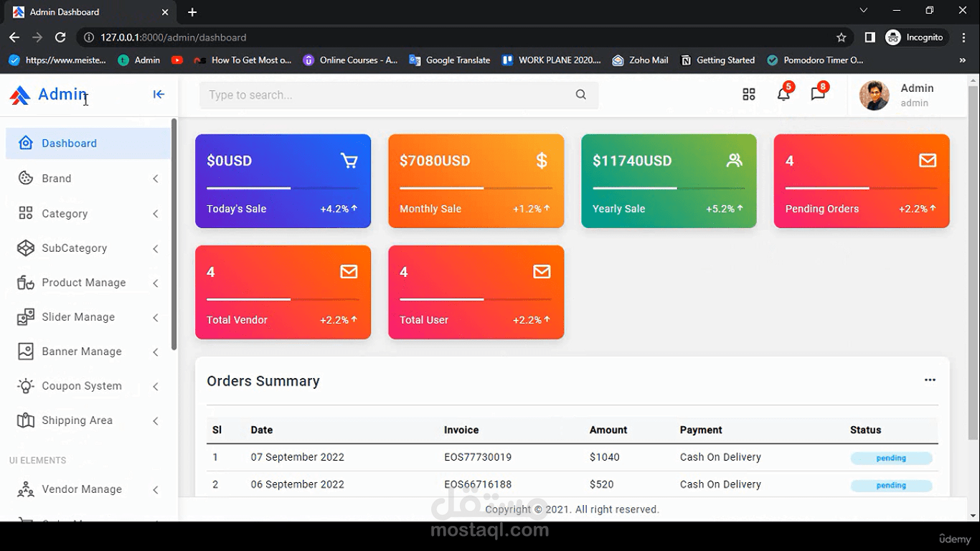
Task: Open the Admin profile avatar
Action: click(x=874, y=95)
